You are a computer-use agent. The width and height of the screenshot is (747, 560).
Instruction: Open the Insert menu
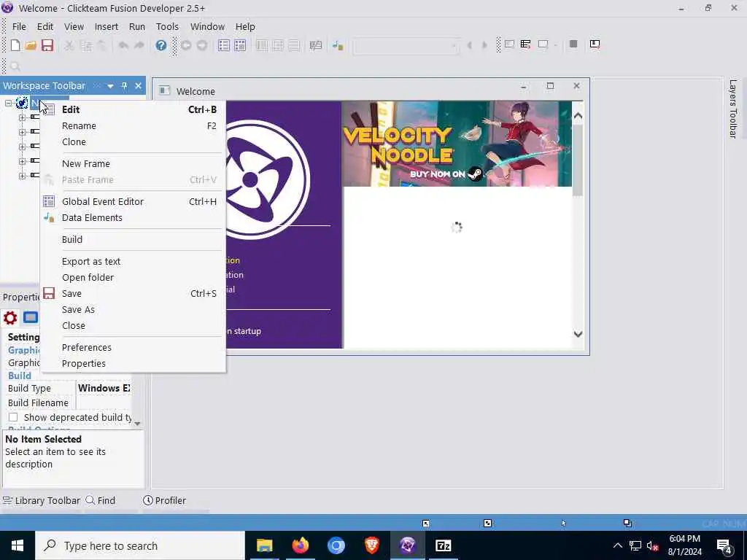pos(107,27)
